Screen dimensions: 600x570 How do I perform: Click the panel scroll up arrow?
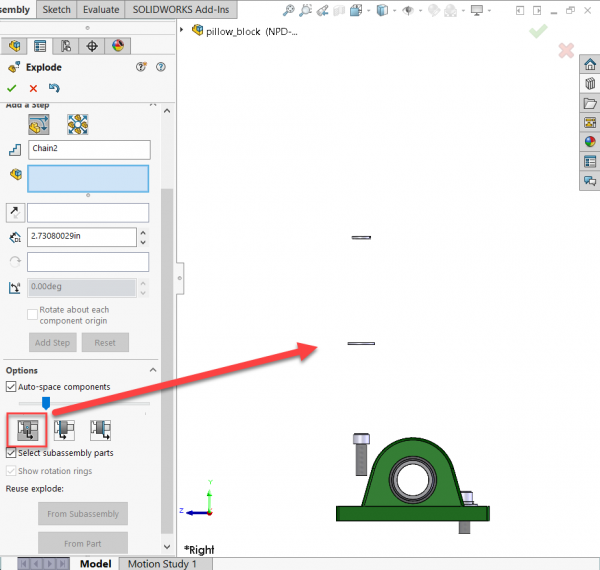coord(167,111)
